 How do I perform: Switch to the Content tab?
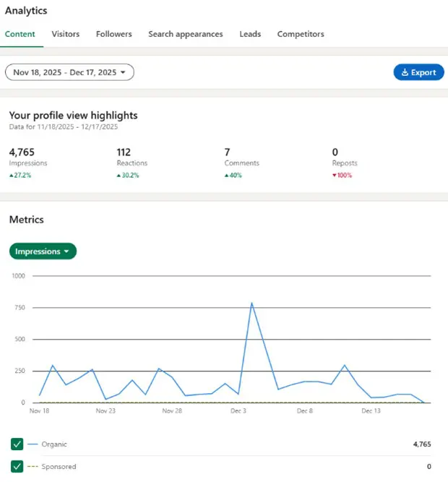click(x=20, y=34)
